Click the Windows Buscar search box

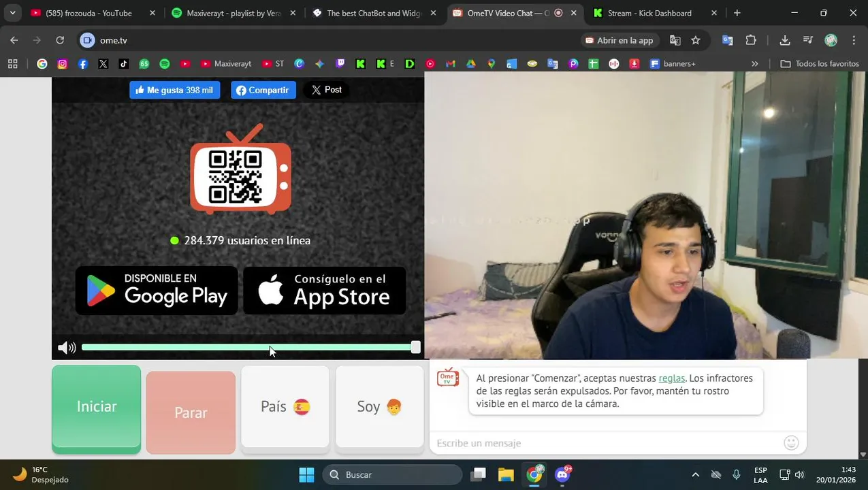[393, 474]
